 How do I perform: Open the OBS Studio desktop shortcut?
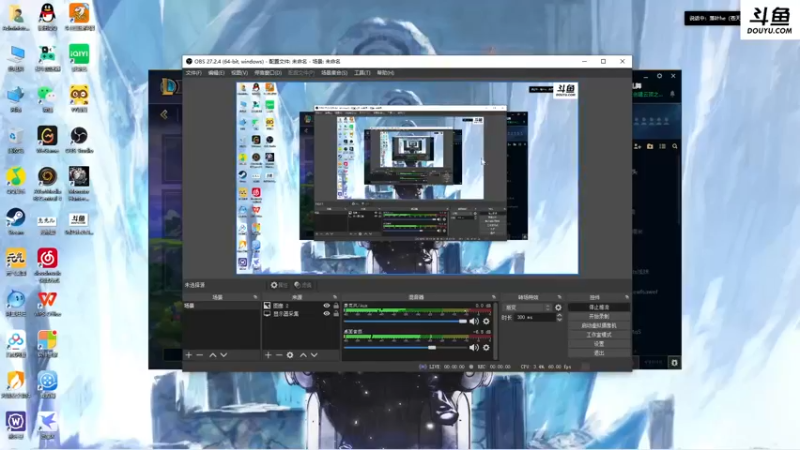79,140
